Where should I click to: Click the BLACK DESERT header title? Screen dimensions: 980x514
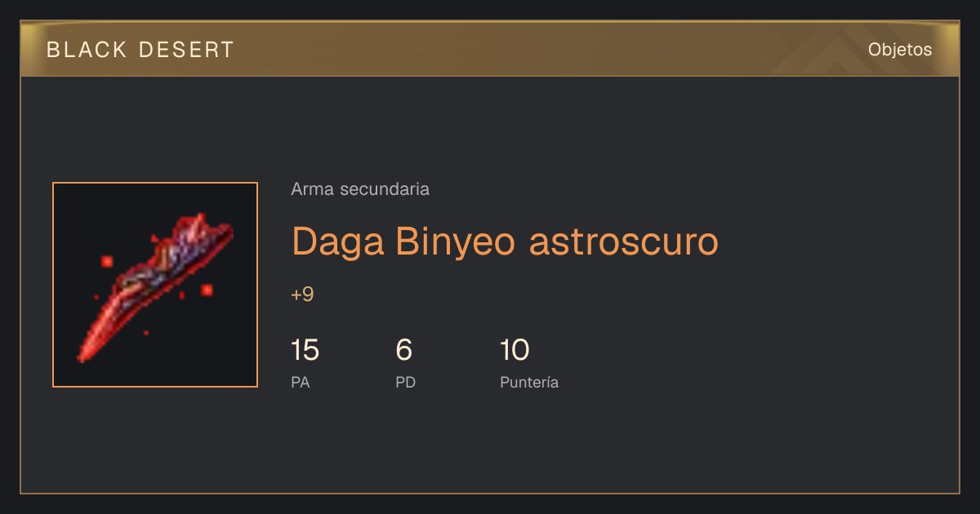coord(140,50)
